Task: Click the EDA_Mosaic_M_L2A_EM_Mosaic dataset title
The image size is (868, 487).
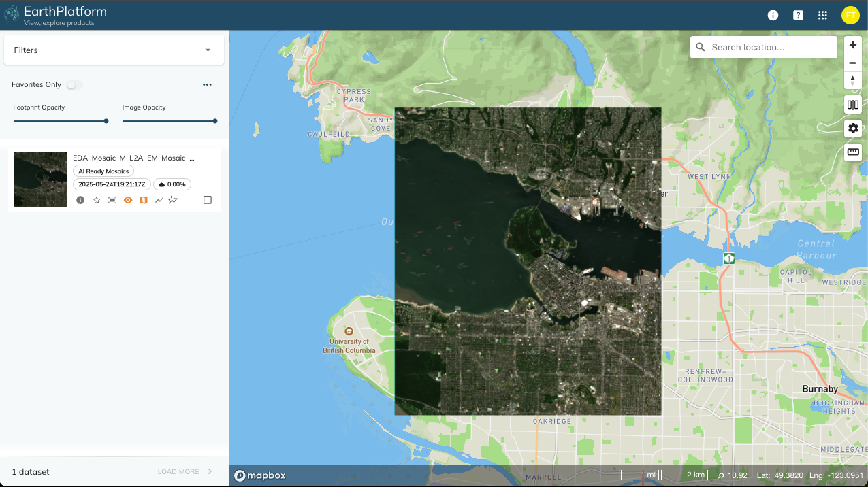Action: [x=133, y=158]
